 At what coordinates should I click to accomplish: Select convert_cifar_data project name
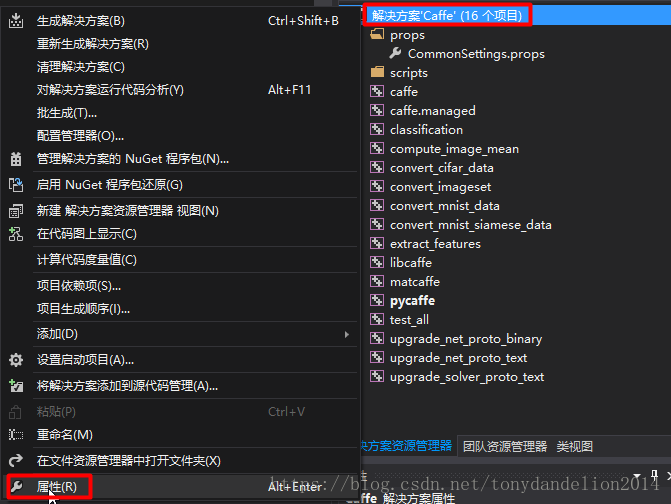442,168
